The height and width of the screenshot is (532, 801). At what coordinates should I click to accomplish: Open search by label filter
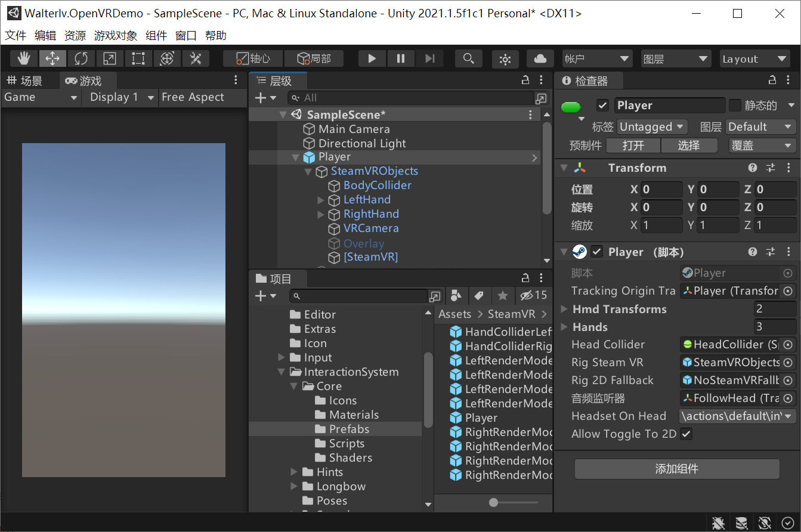478,295
